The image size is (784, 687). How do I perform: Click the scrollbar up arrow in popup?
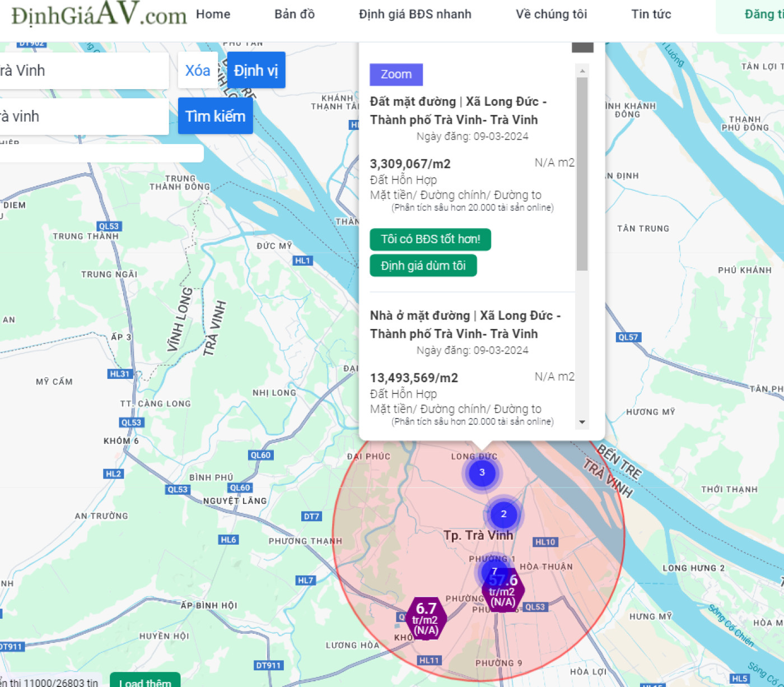pyautogui.click(x=582, y=71)
